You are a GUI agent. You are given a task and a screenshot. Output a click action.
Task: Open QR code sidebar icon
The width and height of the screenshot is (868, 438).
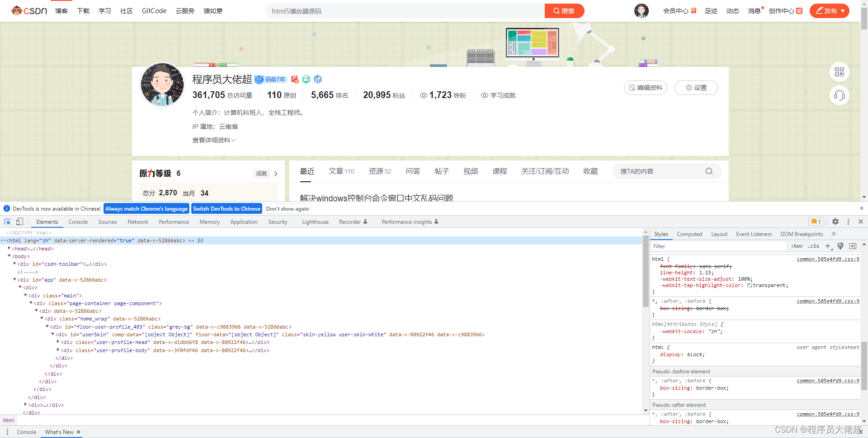pyautogui.click(x=840, y=72)
